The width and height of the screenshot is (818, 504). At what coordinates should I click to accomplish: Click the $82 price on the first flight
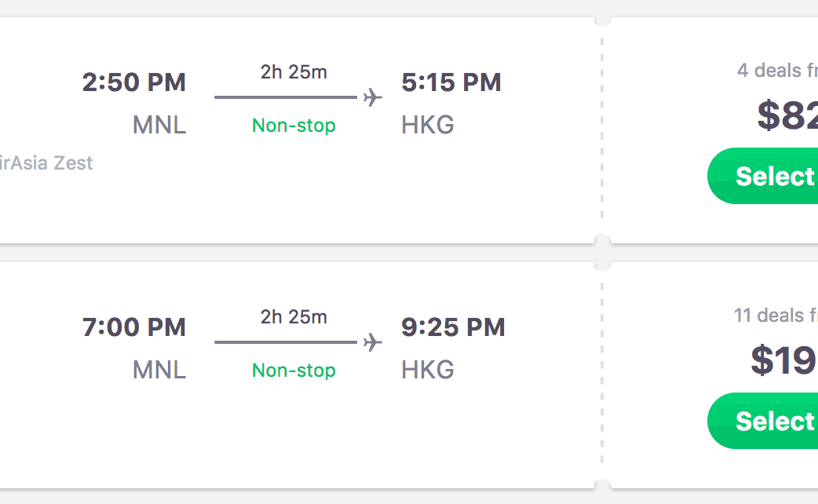[787, 115]
